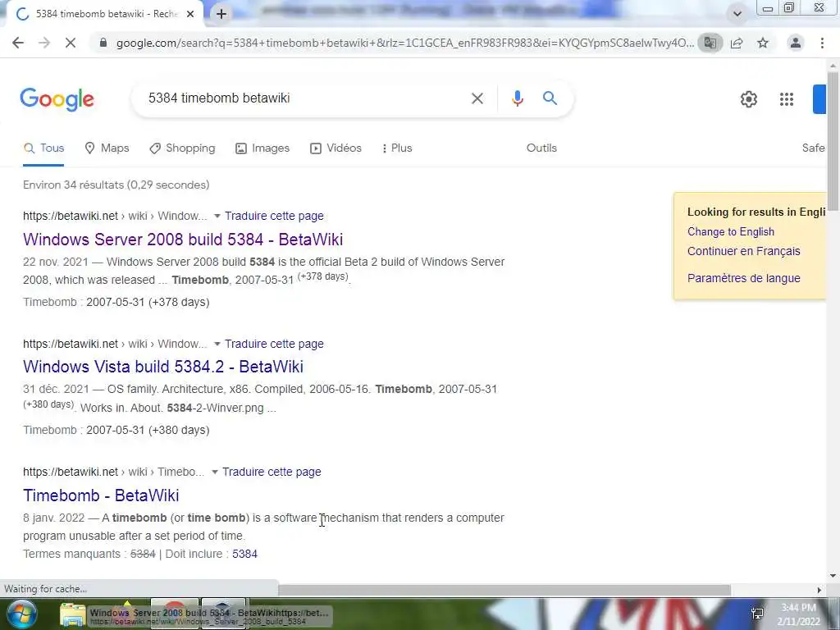Expand dropdown arrow beside Vista result URL
840x630 pixels.
(217, 344)
